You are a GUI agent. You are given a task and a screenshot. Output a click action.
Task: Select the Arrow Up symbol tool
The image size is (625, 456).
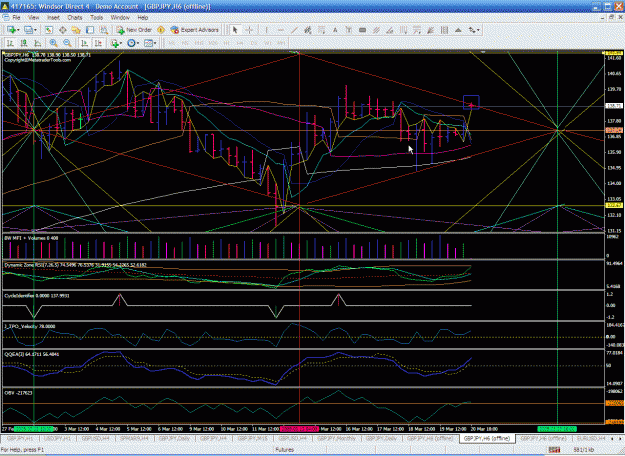(458, 30)
